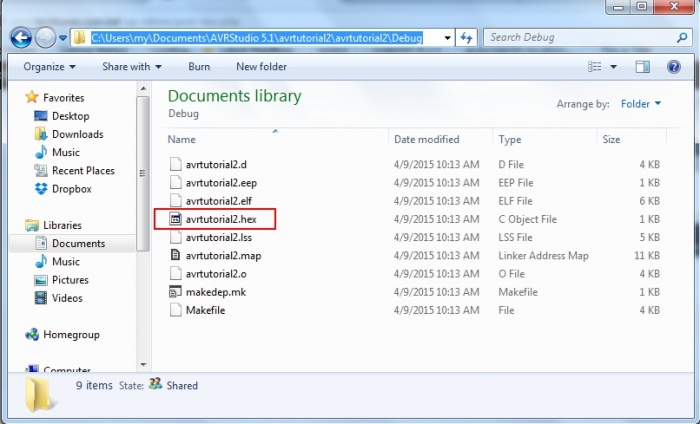
Task: Open Music under Libraries
Action: 66,262
